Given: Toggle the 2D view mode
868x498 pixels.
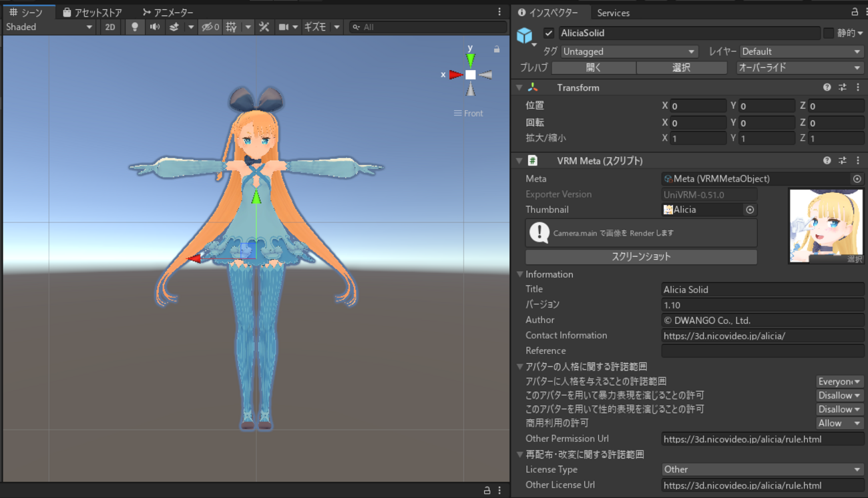Looking at the screenshot, I should point(110,27).
